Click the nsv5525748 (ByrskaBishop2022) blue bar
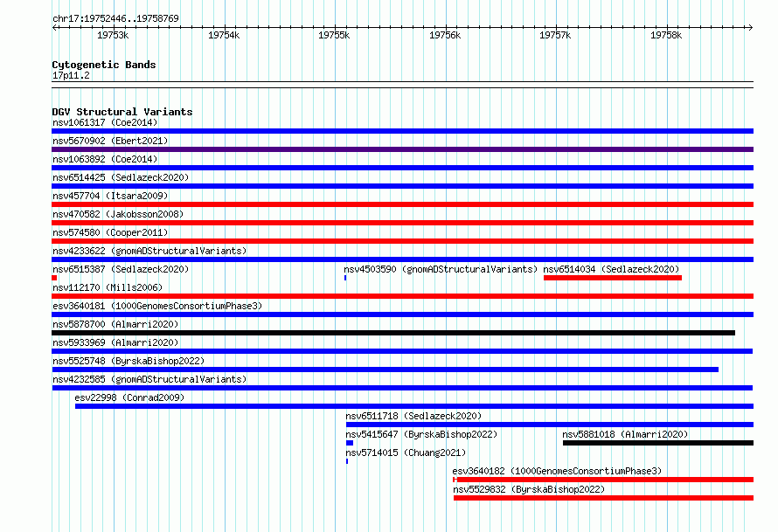Viewport: 778px width, 532px height. [x=385, y=370]
